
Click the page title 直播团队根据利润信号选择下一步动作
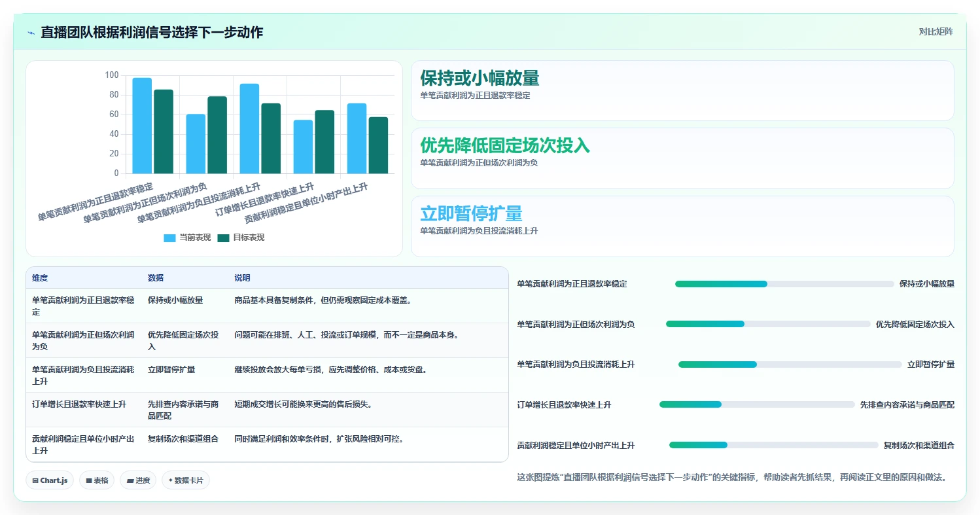[152, 32]
